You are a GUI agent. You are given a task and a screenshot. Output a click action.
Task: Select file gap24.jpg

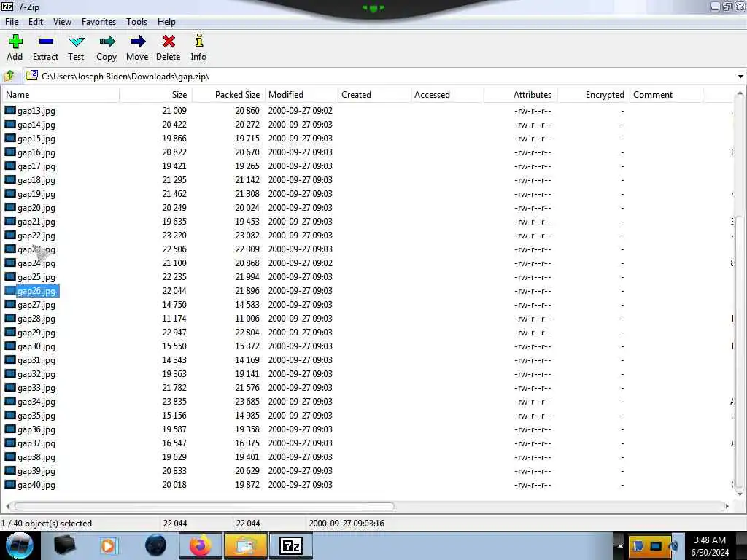(36, 262)
